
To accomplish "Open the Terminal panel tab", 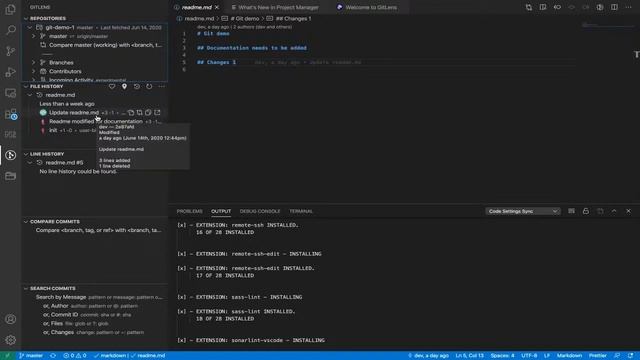I will pos(301,211).
